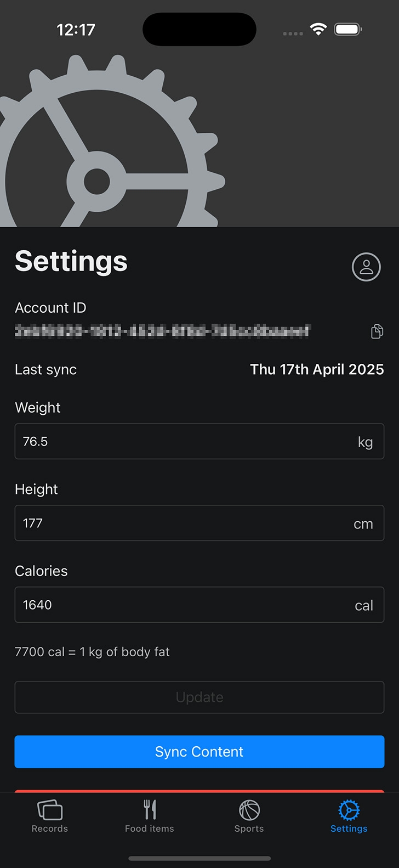399x868 pixels.
Task: Focus the Height input field
Action: (200, 523)
